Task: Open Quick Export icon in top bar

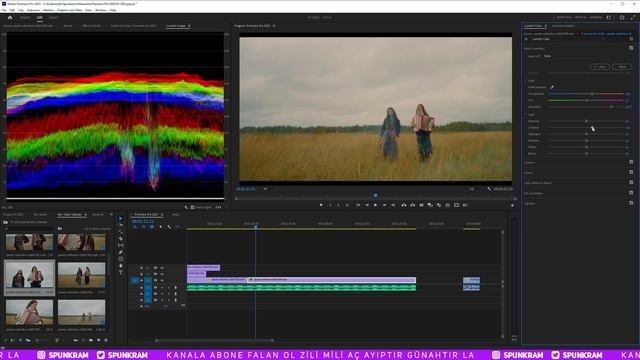Action: [622, 18]
